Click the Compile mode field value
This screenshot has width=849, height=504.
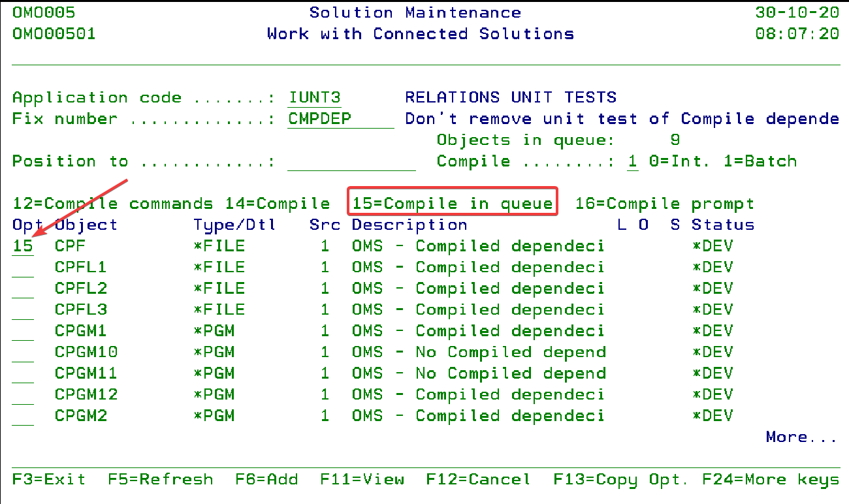[x=632, y=161]
